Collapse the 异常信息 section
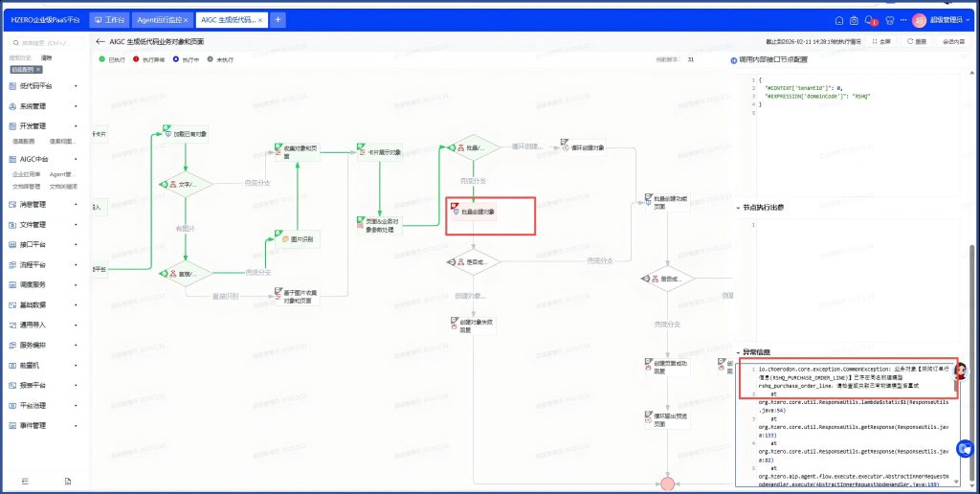This screenshot has height=494, width=980. (x=738, y=351)
